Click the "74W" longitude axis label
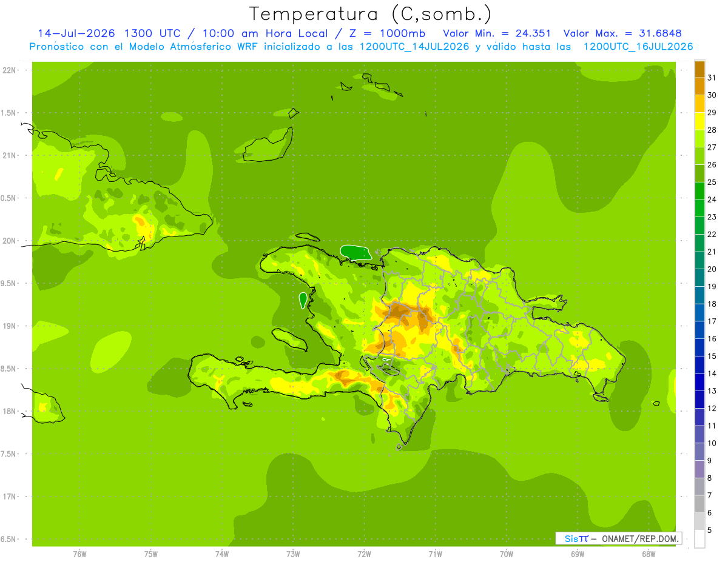Viewport: 728px width, 562px height. (222, 554)
